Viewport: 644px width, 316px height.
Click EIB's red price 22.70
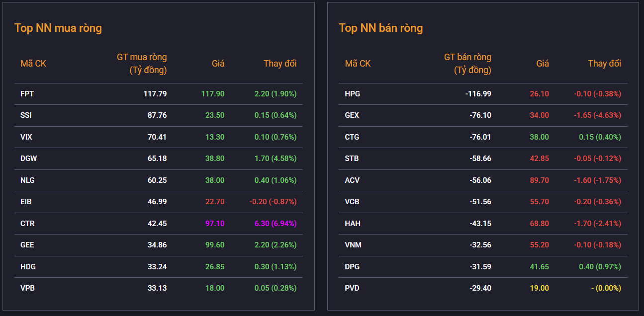[215, 202]
